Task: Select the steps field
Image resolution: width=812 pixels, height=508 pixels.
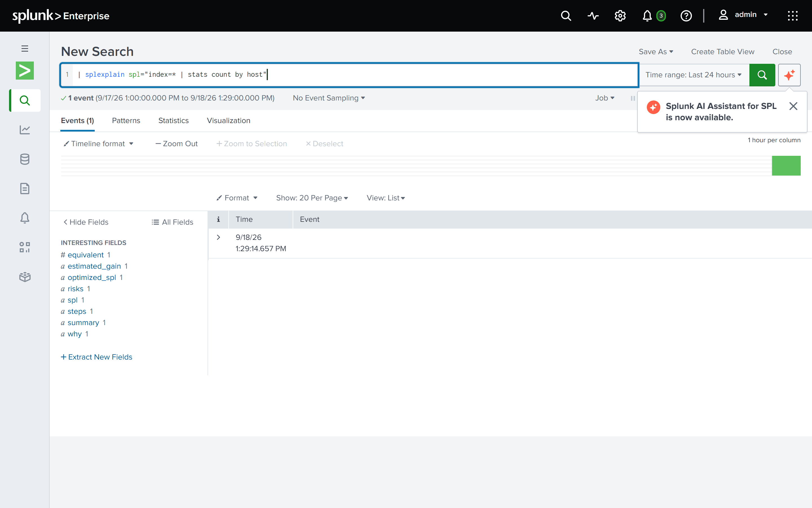Action: click(x=77, y=312)
